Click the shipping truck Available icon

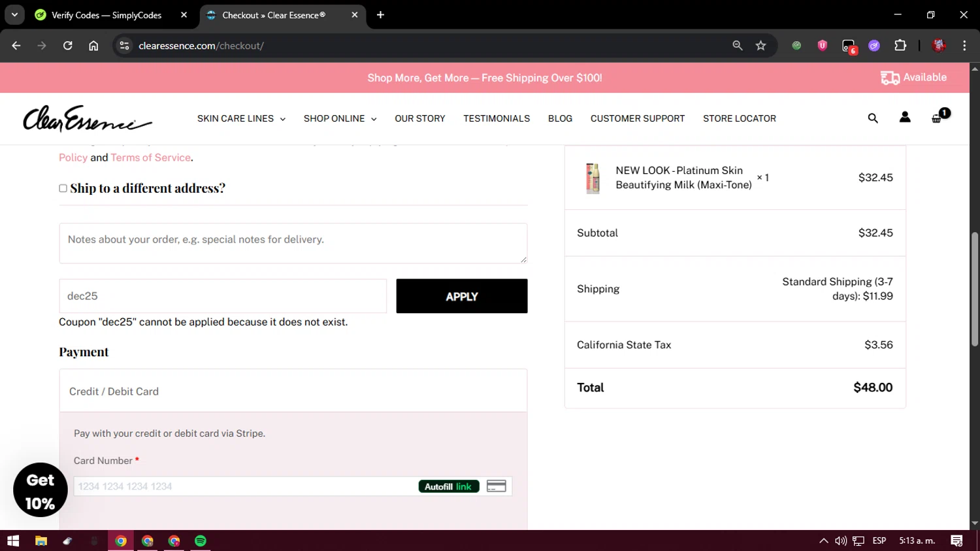pos(913,78)
